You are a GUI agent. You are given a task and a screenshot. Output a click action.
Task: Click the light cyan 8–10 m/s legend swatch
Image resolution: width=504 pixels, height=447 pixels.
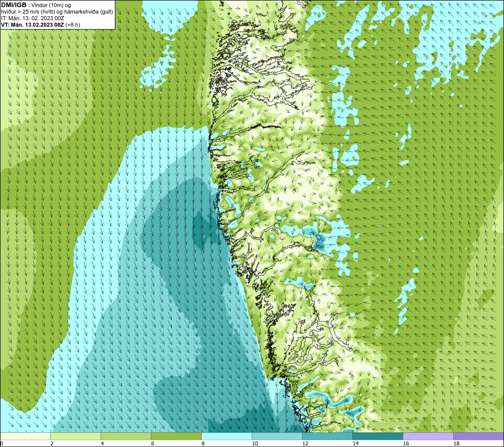pos(227,436)
